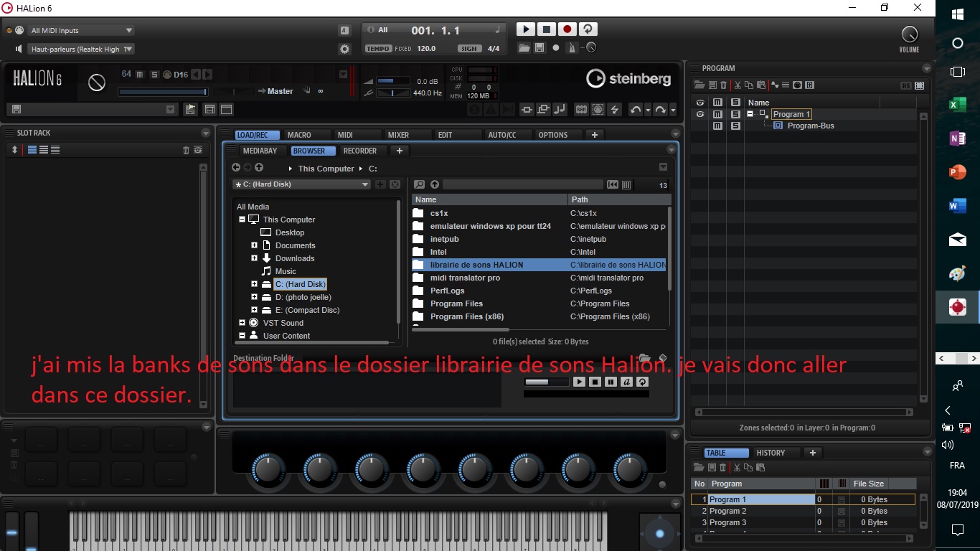The width and height of the screenshot is (980, 551).
Task: Toggle visibility eye for Program 1
Action: pyautogui.click(x=700, y=114)
